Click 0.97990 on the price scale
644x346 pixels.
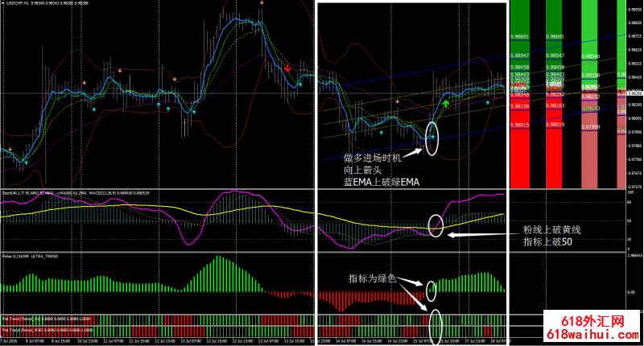pyautogui.click(x=635, y=132)
